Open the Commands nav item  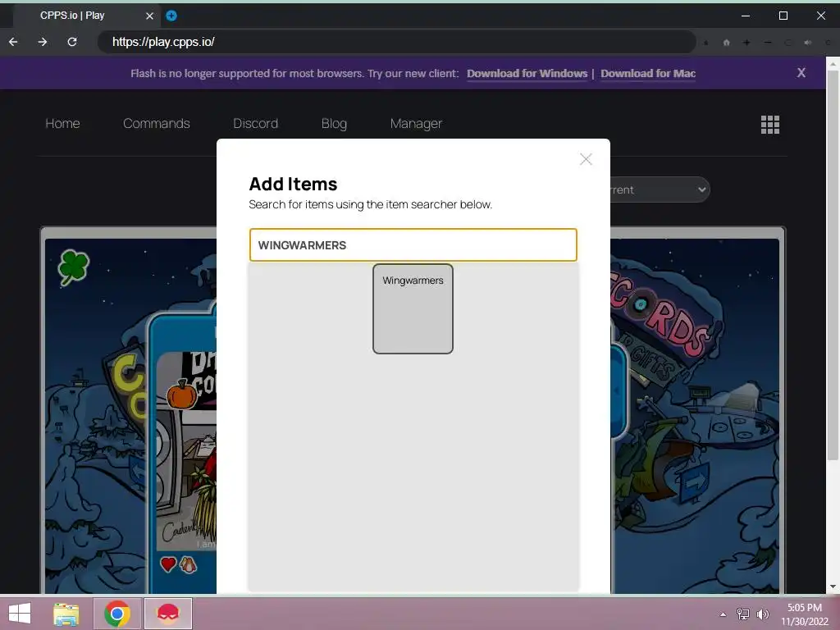157,123
